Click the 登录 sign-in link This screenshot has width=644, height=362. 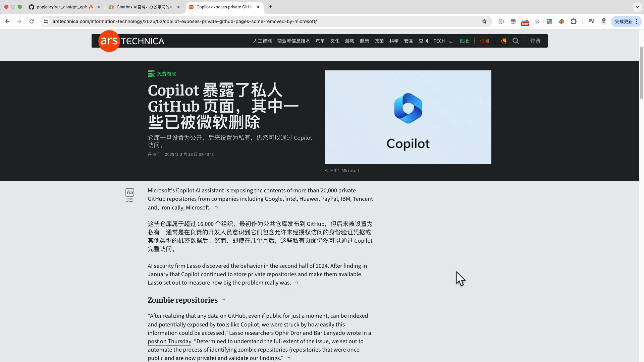tap(535, 41)
